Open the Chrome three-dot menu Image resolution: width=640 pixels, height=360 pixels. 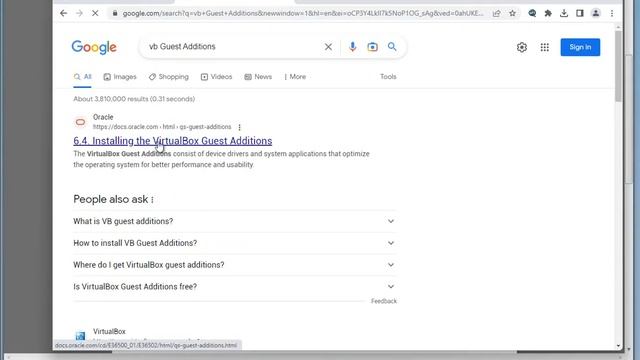(612, 13)
